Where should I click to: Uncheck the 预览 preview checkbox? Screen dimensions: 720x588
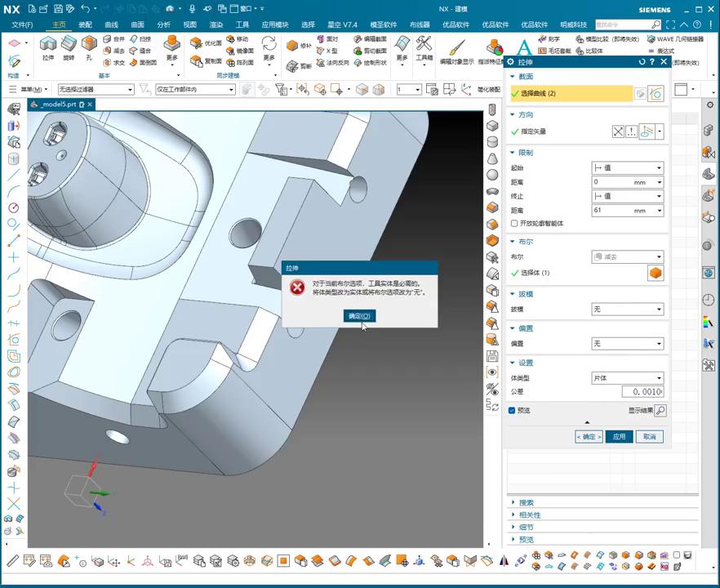[513, 411]
